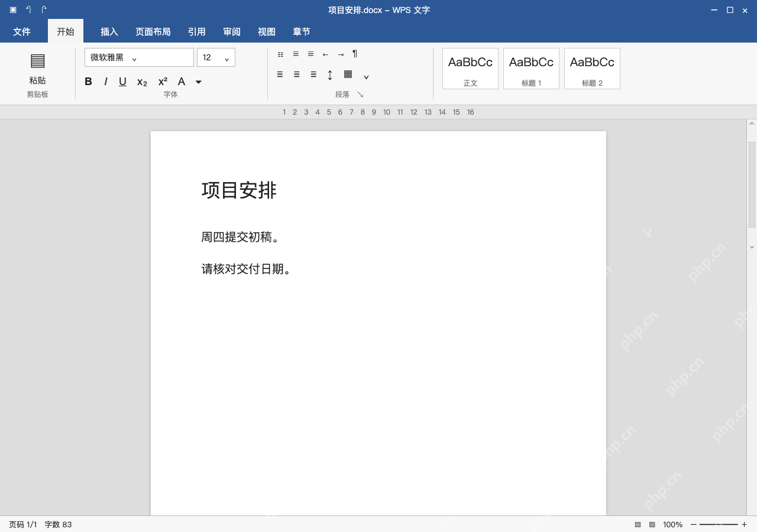Apply a bulleted list to the paragraph

coord(280,54)
